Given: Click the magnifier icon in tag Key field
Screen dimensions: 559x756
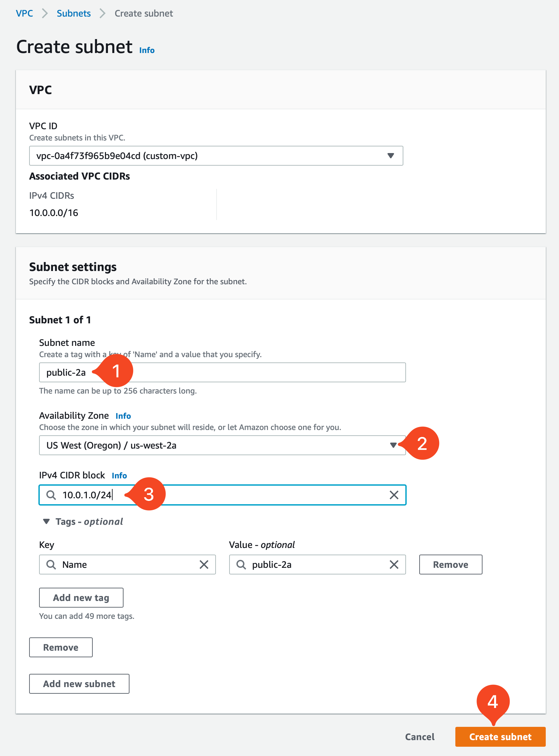Looking at the screenshot, I should [51, 565].
